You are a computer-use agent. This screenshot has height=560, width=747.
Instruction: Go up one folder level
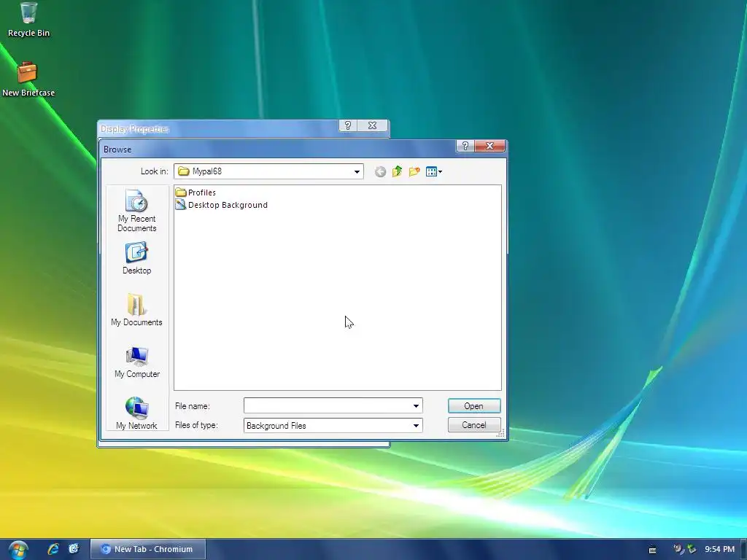397,171
